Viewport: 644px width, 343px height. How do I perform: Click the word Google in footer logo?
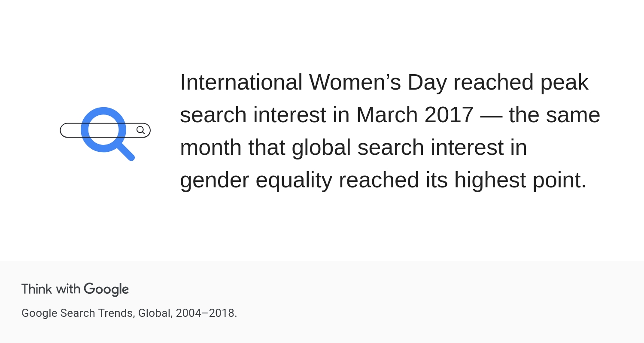(x=106, y=289)
